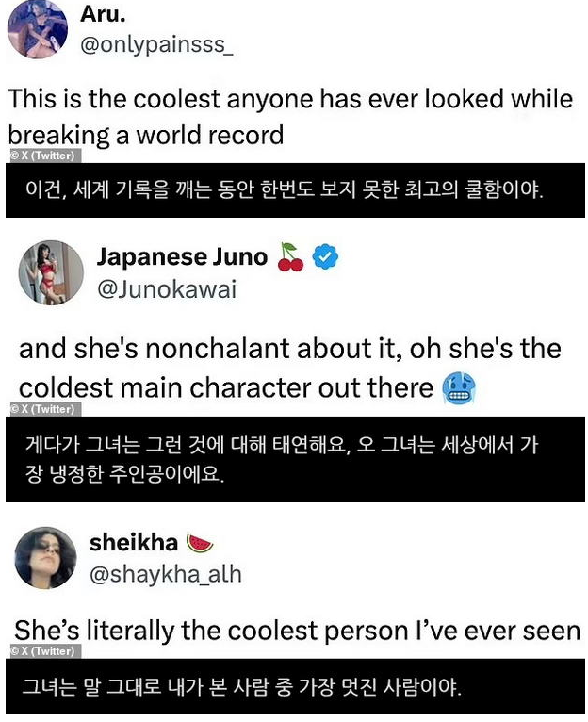Click the sheikha display name
Screen dimensions: 588x722
(x=133, y=543)
